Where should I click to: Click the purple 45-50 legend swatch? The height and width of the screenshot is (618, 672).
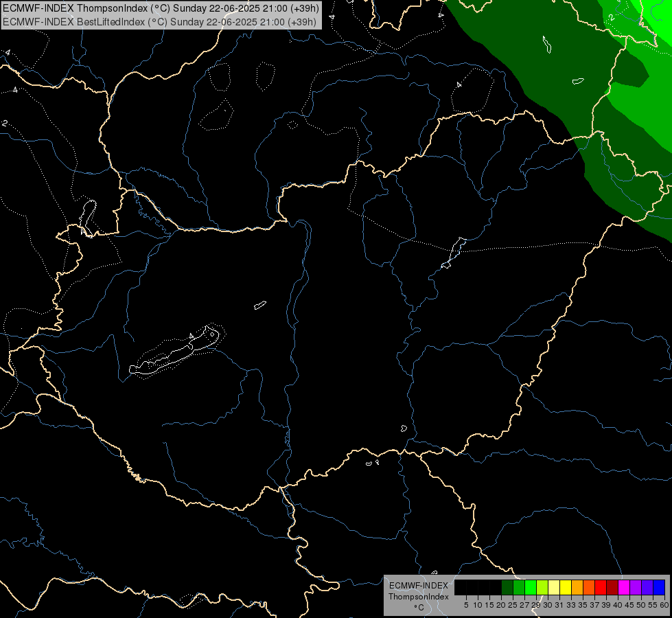(636, 587)
